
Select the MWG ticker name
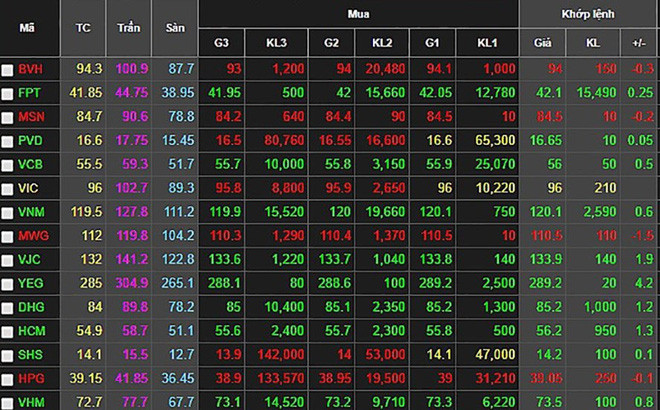31,236
